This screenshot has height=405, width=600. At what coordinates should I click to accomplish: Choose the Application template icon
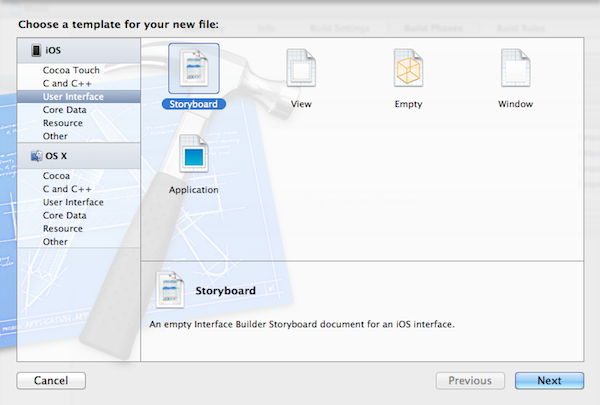tap(194, 154)
